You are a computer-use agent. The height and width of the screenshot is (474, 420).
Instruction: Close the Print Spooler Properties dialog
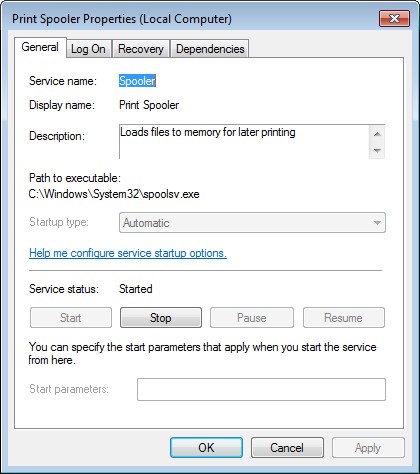coord(394,18)
